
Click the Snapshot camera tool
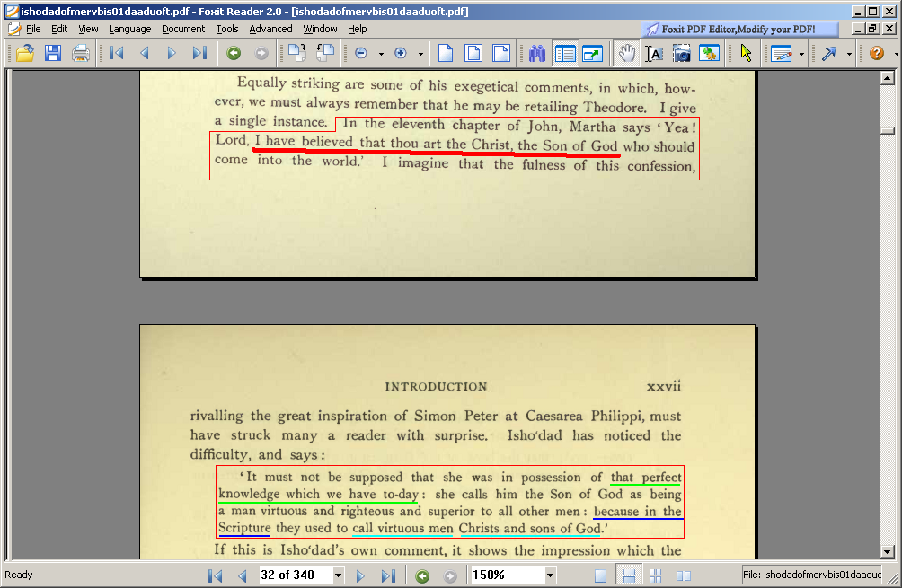pos(682,53)
